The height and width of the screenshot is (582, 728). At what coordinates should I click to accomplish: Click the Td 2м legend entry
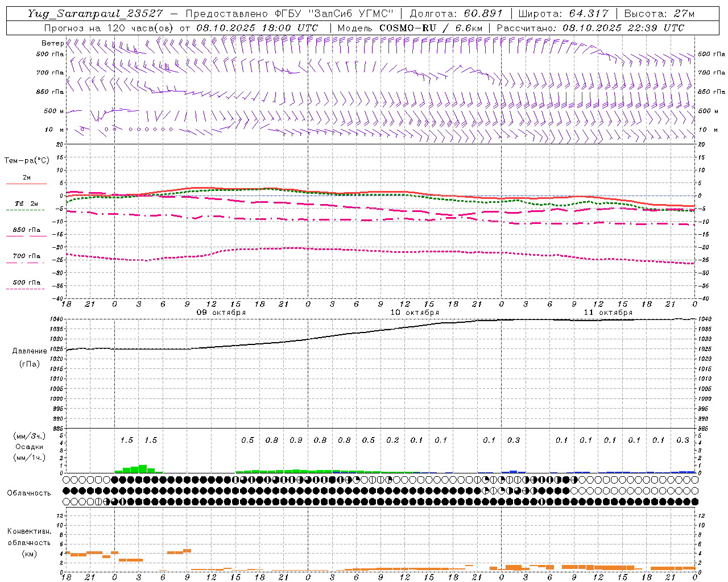[26, 203]
